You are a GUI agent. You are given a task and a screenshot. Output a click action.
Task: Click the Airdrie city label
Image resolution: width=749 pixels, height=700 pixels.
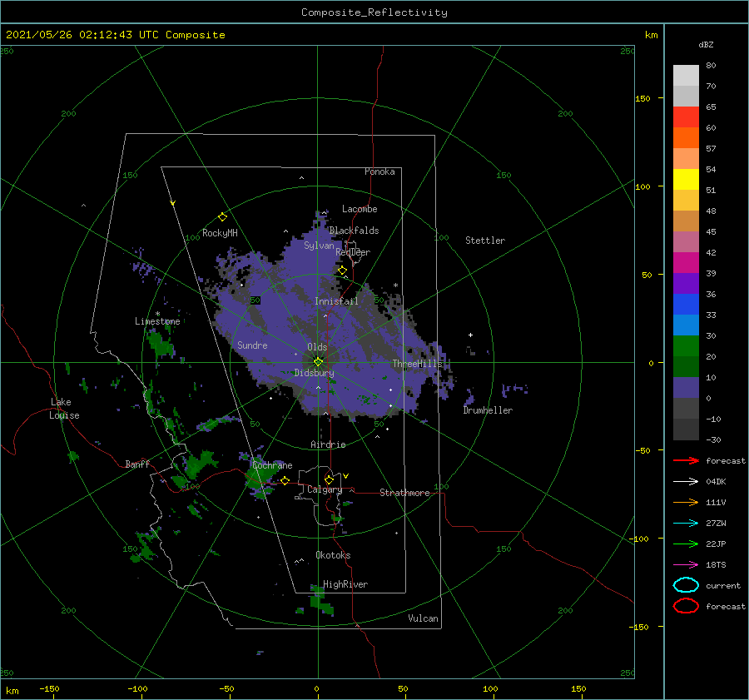(328, 444)
